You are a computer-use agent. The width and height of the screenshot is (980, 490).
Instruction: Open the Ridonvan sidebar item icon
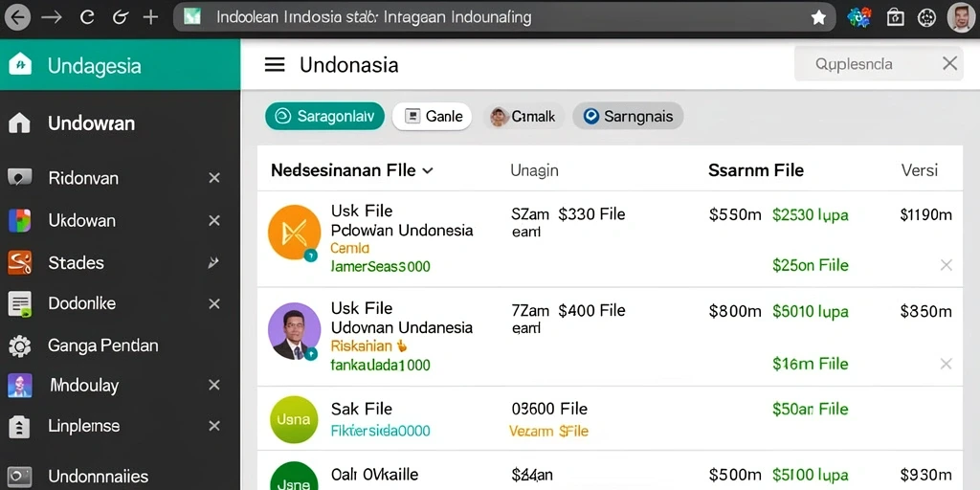pyautogui.click(x=19, y=178)
